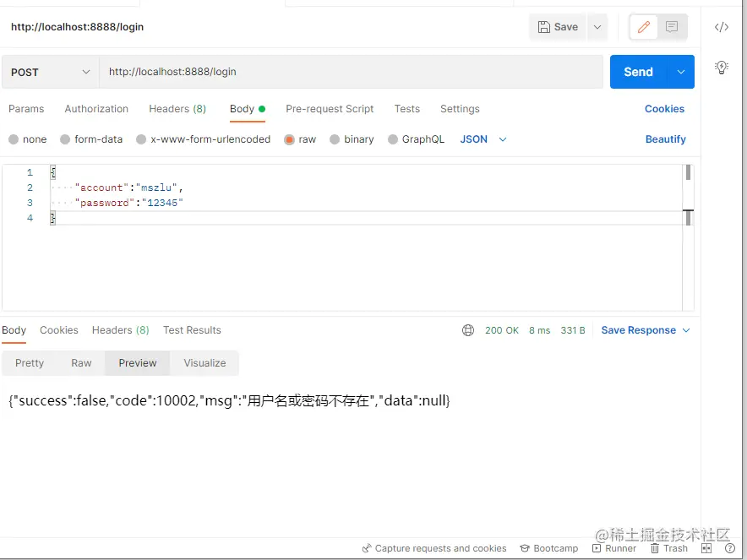Click line number 4 in editor gutter
The height and width of the screenshot is (560, 747).
pos(30,218)
